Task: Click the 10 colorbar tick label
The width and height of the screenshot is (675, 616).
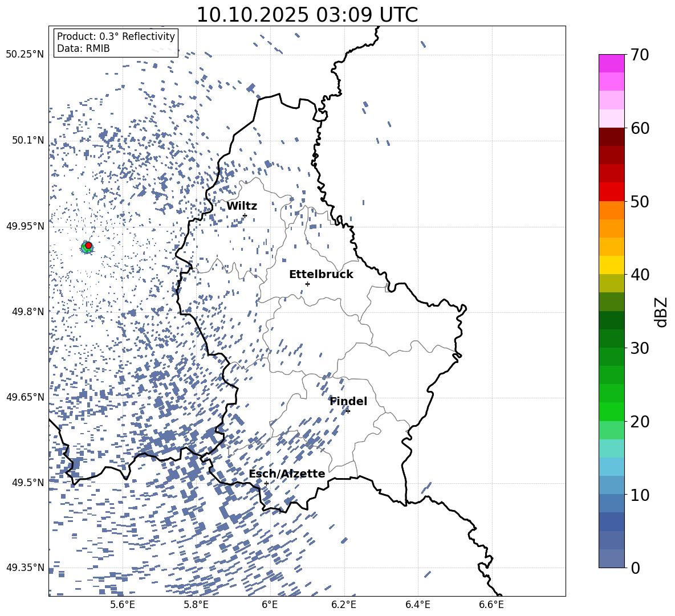Action: (639, 495)
